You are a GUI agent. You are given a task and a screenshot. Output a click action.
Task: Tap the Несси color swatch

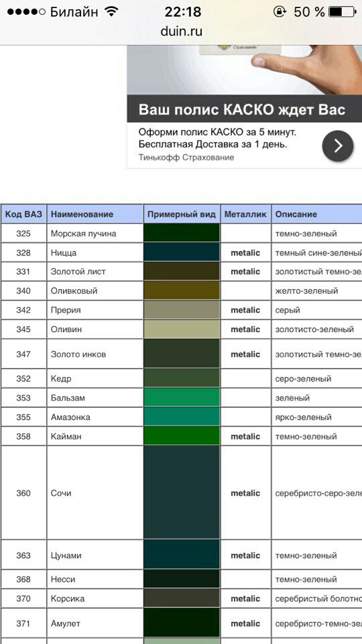[182, 579]
